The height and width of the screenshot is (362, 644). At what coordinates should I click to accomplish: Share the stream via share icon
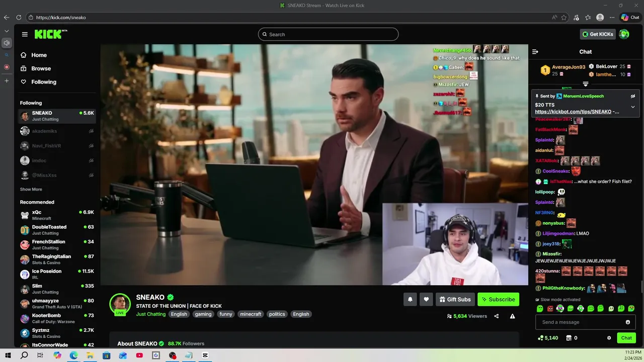[497, 316]
